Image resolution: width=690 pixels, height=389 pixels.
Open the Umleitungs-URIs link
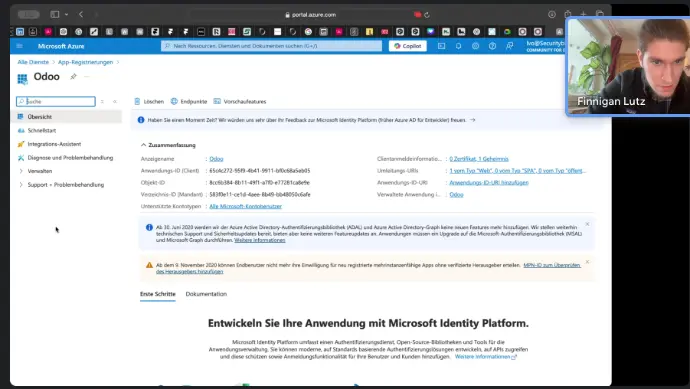(x=518, y=171)
